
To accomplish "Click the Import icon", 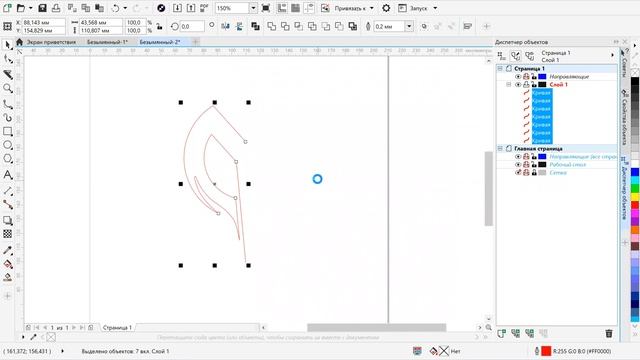I will pos(177,8).
